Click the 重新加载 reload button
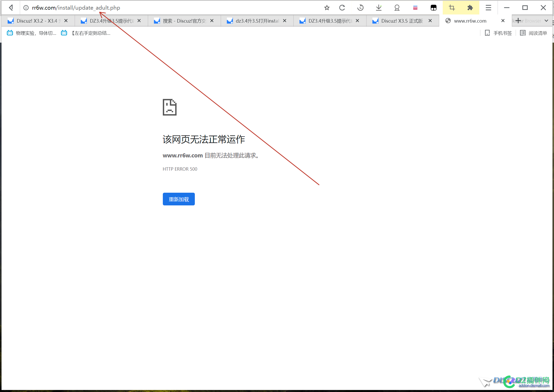 179,199
